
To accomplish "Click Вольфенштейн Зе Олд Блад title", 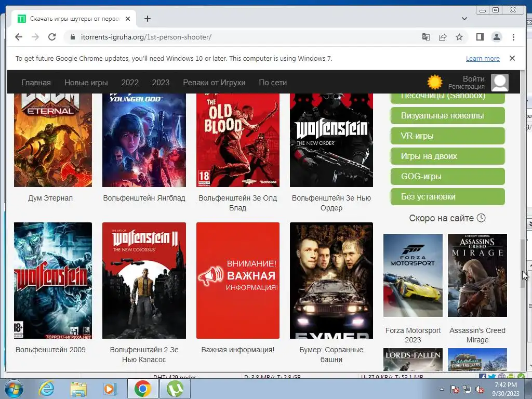I will pyautogui.click(x=237, y=203).
